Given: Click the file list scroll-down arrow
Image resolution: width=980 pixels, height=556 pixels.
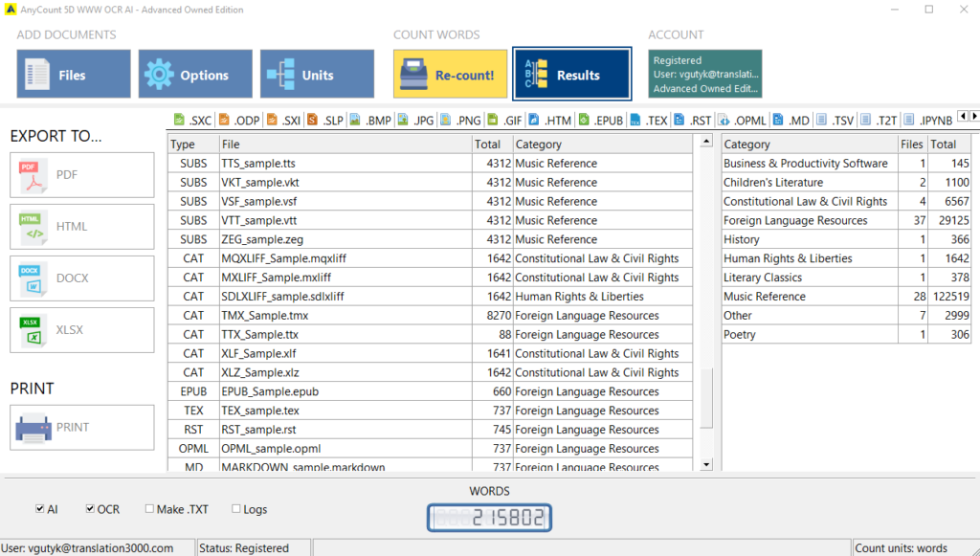Looking at the screenshot, I should coord(706,464).
